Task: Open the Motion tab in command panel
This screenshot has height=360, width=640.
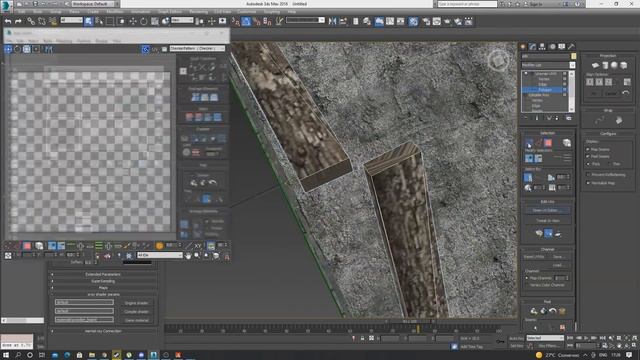Action: click(x=552, y=47)
